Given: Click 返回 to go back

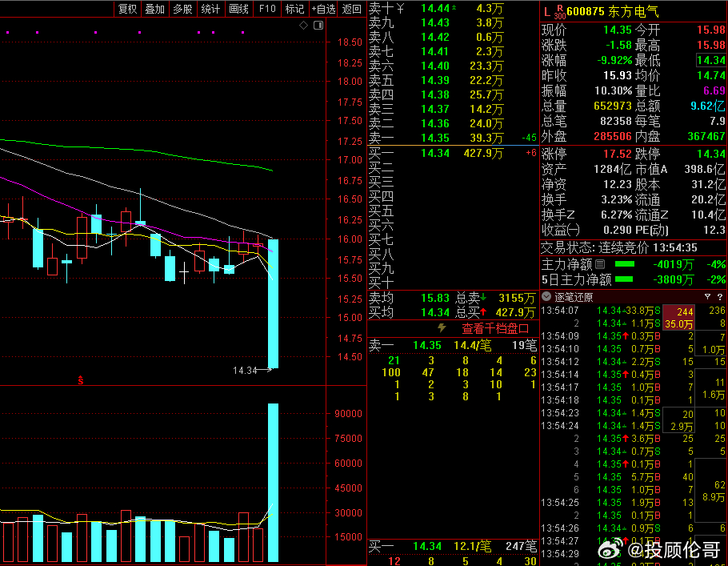Looking at the screenshot, I should pos(352,9).
